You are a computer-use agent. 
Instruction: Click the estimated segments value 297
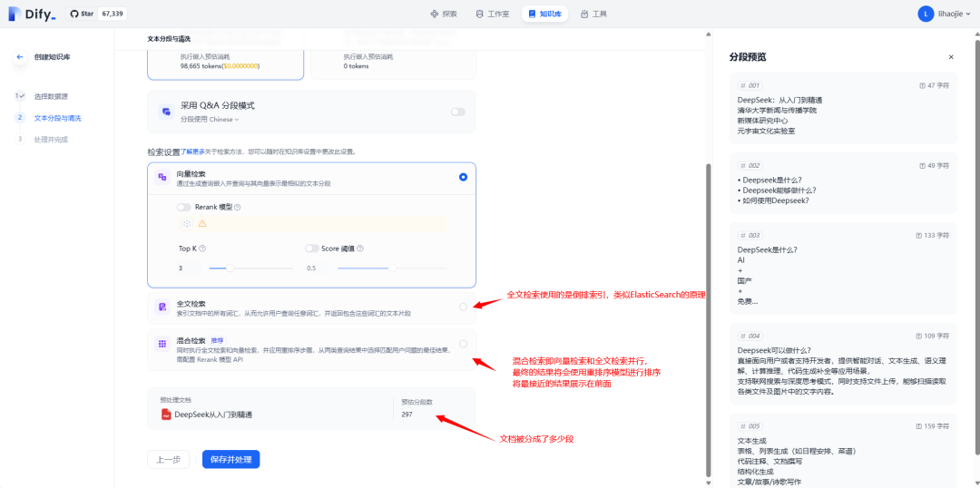(x=407, y=415)
